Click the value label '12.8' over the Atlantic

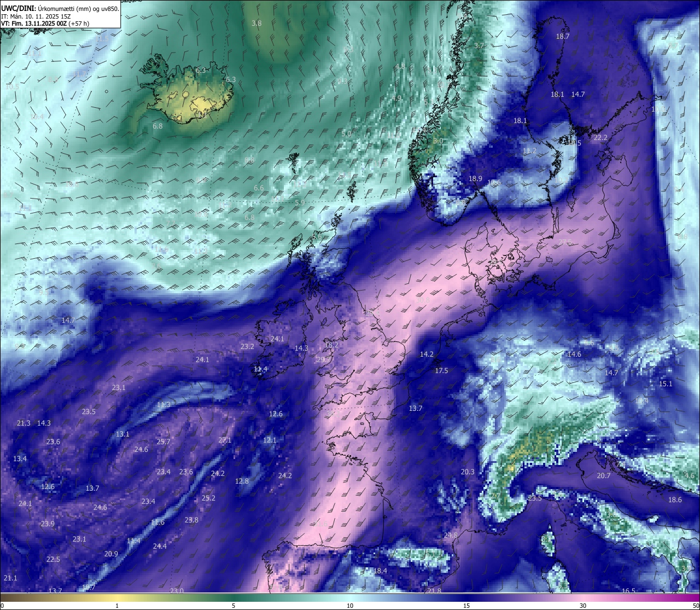tap(242, 481)
